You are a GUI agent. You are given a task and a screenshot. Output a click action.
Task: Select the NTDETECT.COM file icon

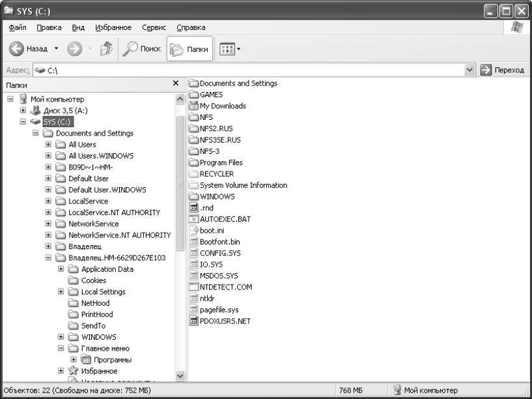pyautogui.click(x=193, y=287)
